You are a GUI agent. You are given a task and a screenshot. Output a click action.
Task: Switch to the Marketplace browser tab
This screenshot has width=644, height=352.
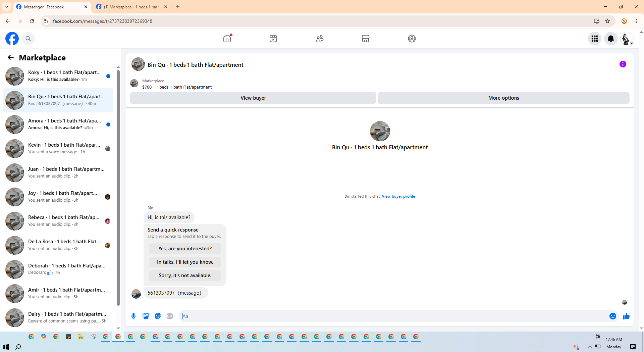(x=131, y=7)
